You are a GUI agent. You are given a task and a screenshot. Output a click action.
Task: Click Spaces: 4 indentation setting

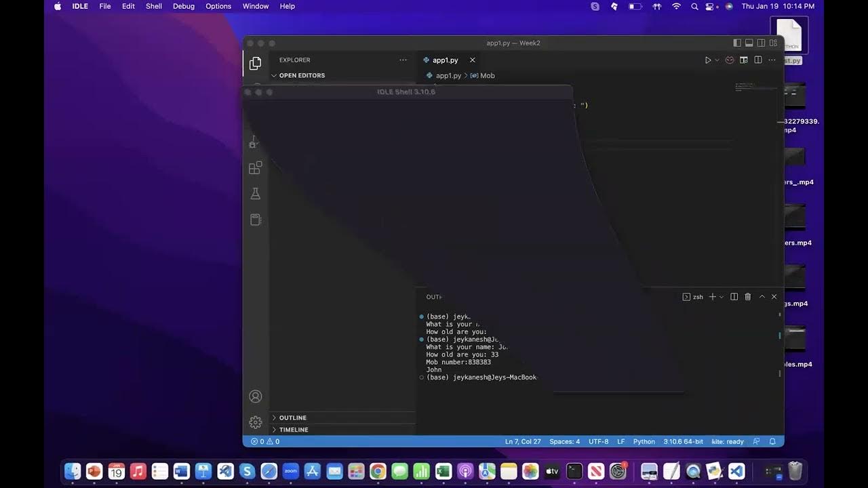(x=564, y=441)
